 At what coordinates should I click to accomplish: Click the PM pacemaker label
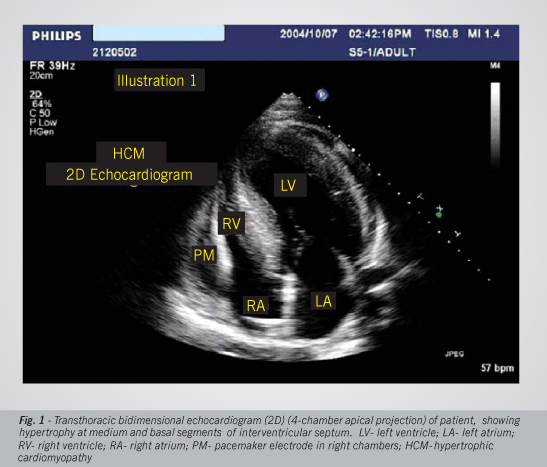pos(204,255)
